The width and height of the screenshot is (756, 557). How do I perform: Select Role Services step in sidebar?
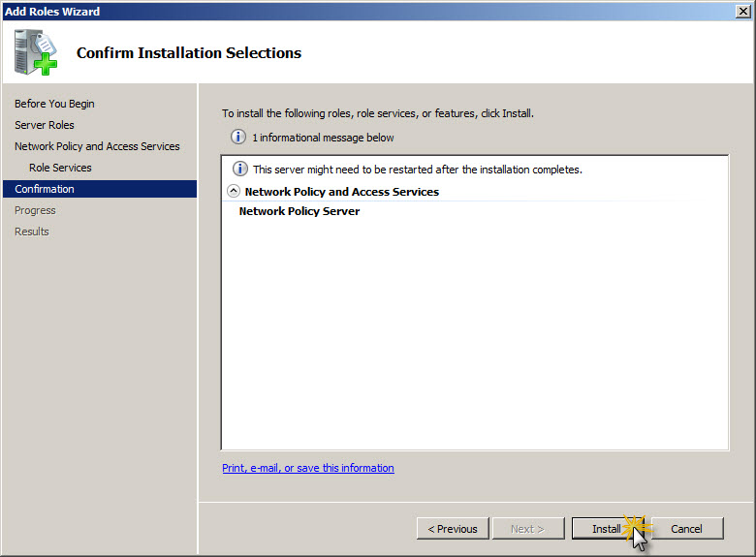pos(60,168)
